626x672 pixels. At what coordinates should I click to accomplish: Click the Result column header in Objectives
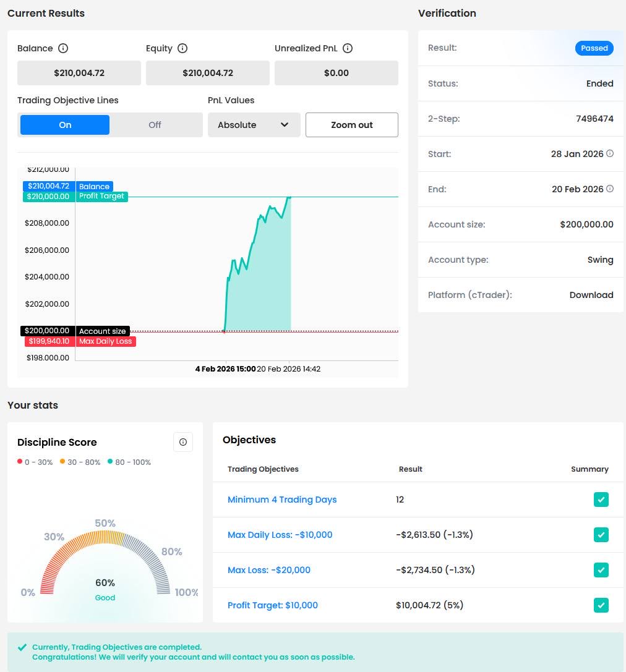(410, 469)
